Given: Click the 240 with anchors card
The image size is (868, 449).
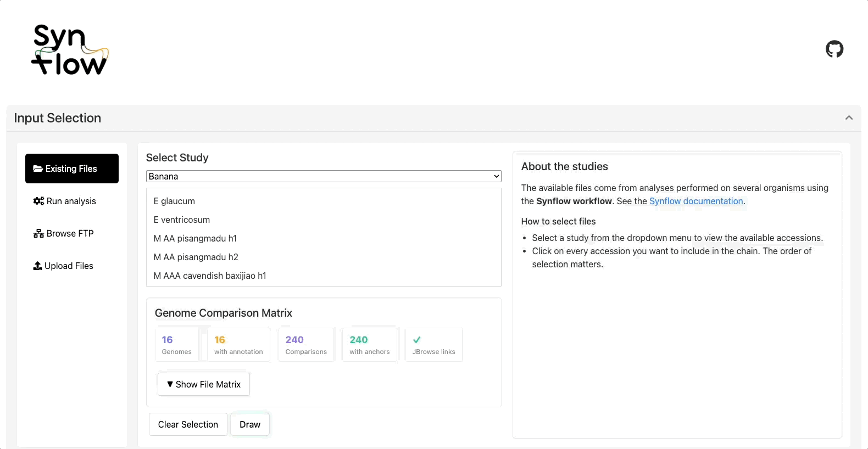Looking at the screenshot, I should pyautogui.click(x=370, y=345).
